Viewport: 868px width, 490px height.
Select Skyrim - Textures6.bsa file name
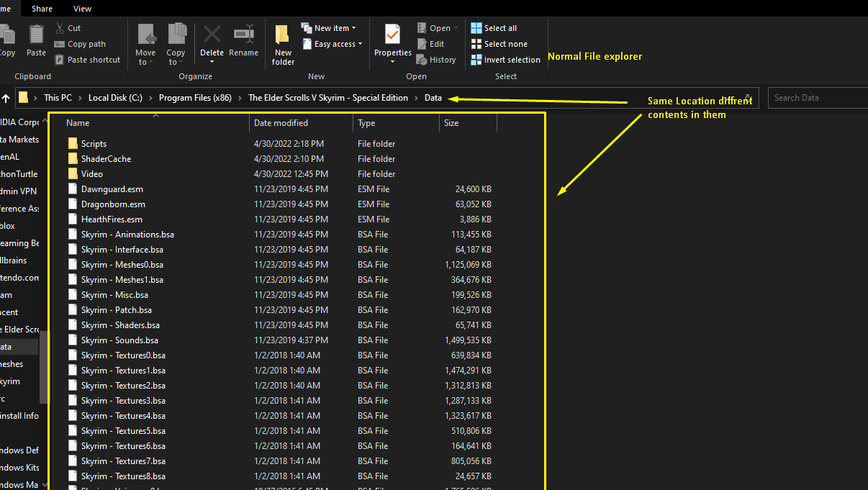tap(123, 446)
